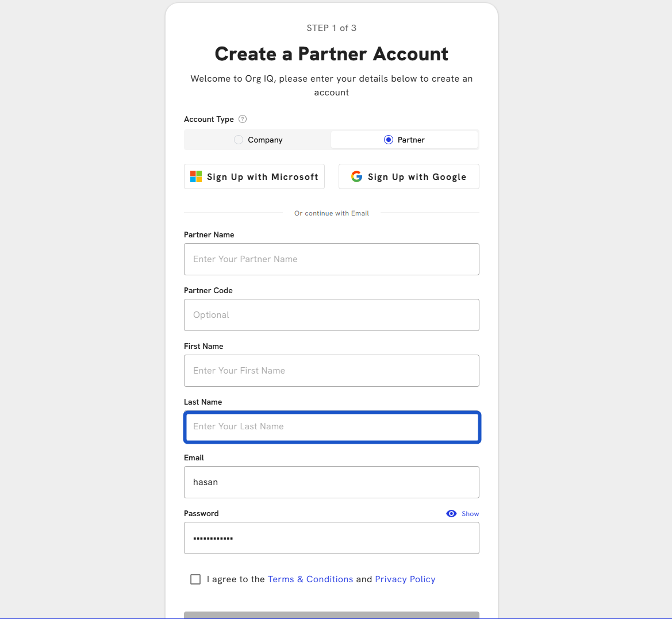The height and width of the screenshot is (619, 672).
Task: Select the Company radio button
Action: (239, 140)
